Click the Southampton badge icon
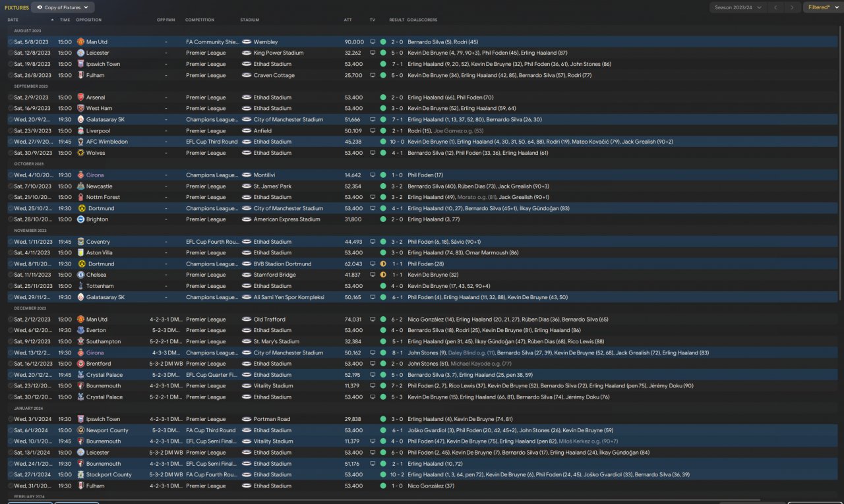 click(x=80, y=341)
